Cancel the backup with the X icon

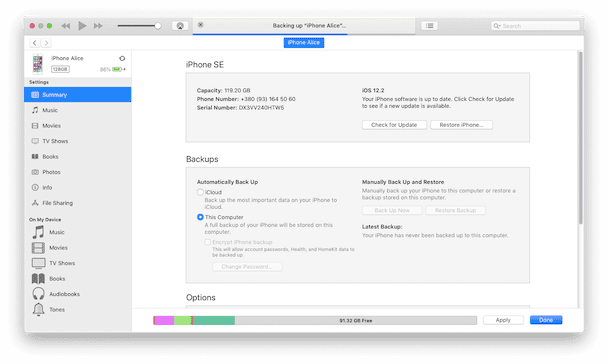[x=200, y=25]
